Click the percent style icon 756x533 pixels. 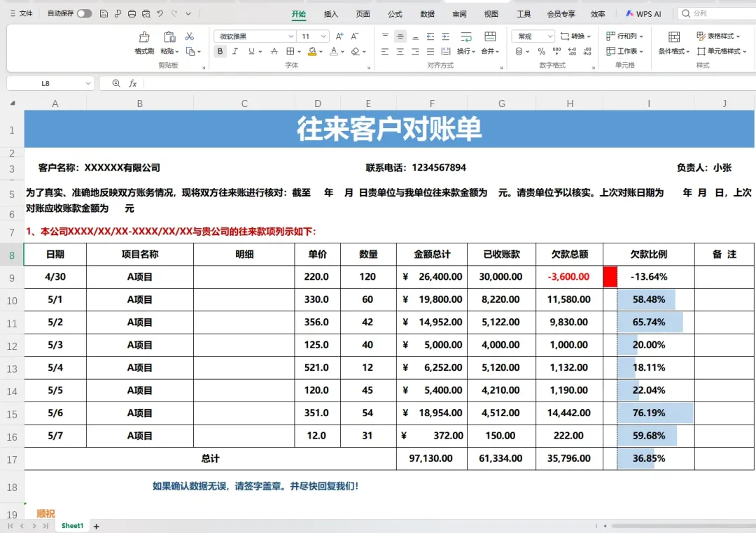(541, 51)
